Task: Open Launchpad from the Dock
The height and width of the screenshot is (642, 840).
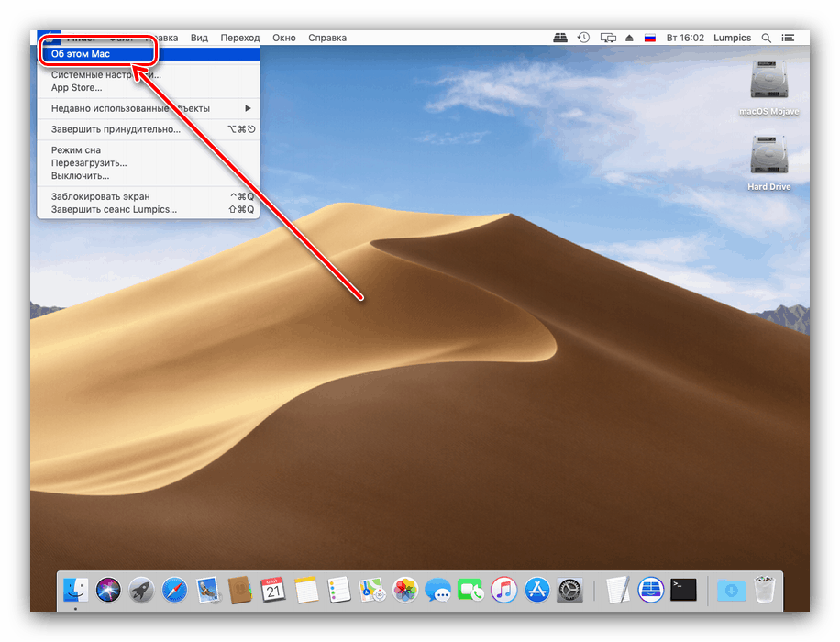Action: (x=140, y=590)
